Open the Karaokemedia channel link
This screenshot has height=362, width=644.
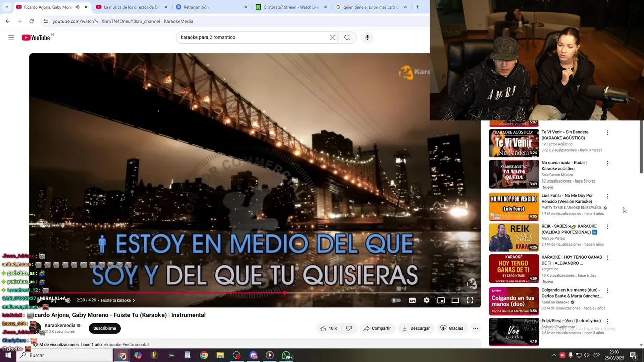click(x=60, y=325)
